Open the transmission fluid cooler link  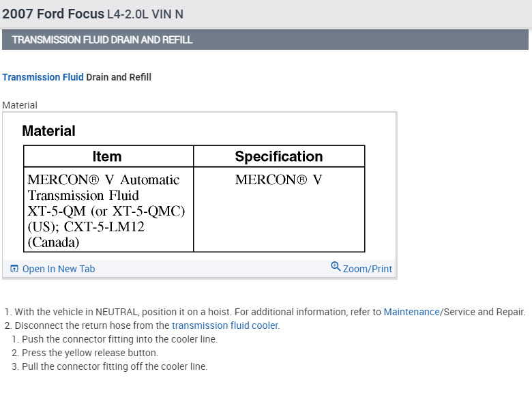click(225, 325)
